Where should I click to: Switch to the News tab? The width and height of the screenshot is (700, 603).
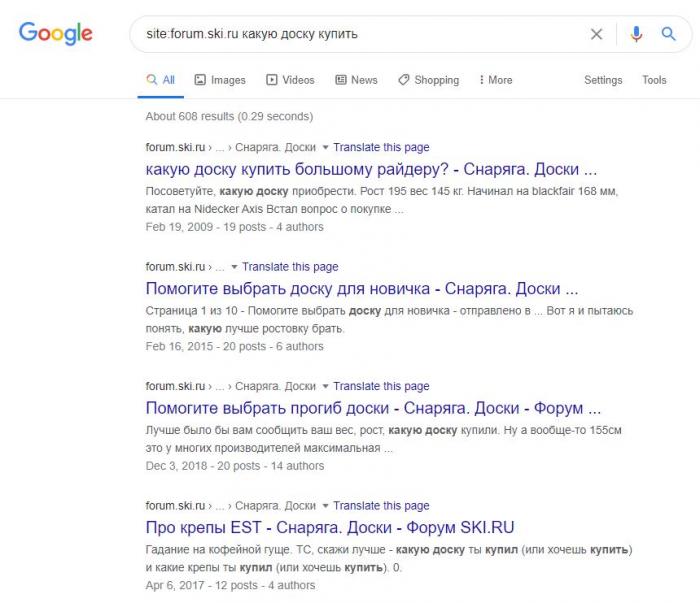coord(356,80)
